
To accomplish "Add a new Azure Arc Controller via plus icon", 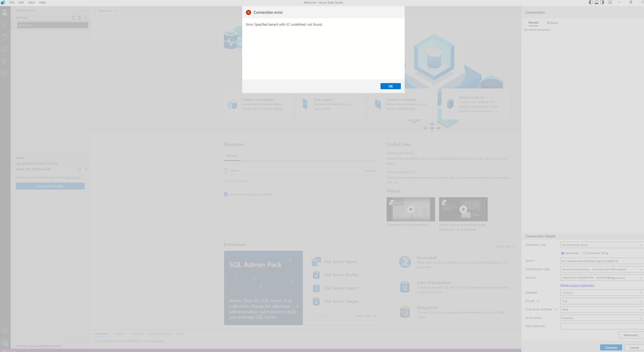I will coord(79,169).
